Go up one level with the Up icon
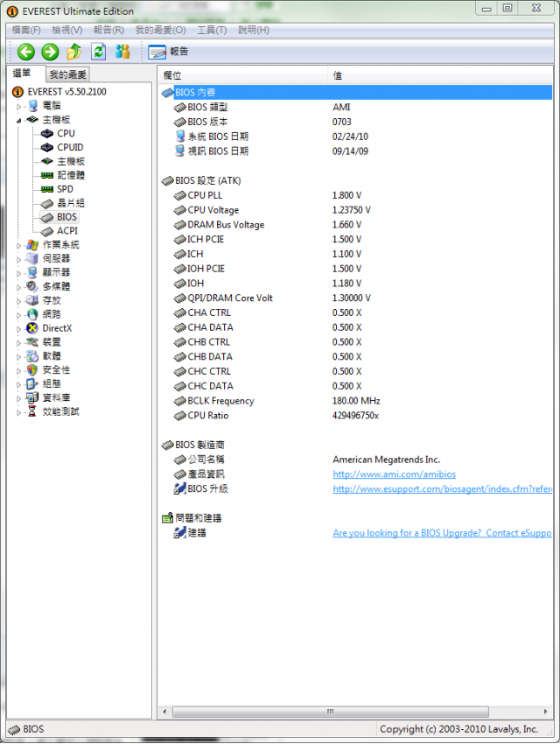 click(x=74, y=52)
